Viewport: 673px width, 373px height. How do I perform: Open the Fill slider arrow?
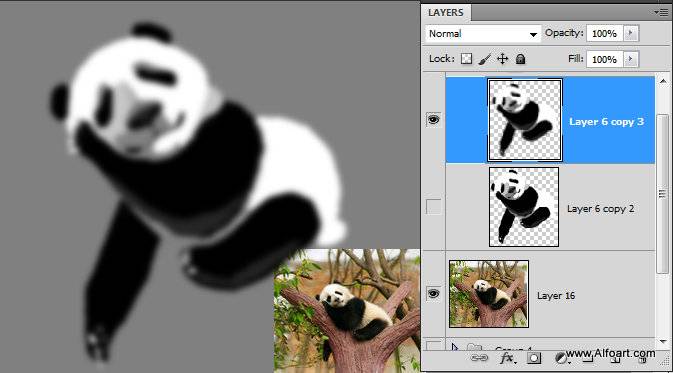pyautogui.click(x=631, y=59)
